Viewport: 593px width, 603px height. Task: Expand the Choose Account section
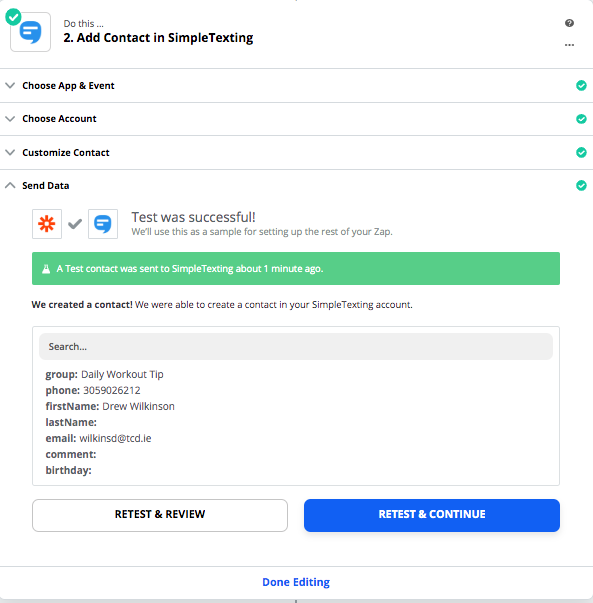click(296, 119)
